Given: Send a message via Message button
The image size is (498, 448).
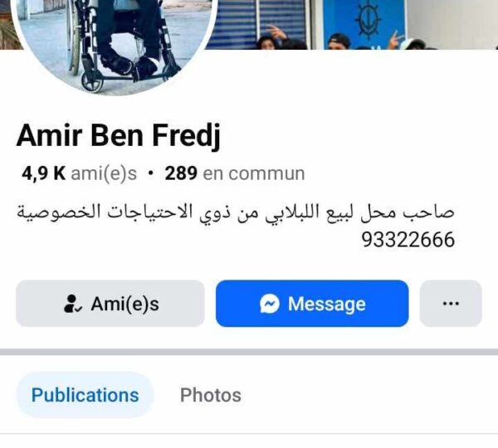Looking at the screenshot, I should [x=312, y=304].
